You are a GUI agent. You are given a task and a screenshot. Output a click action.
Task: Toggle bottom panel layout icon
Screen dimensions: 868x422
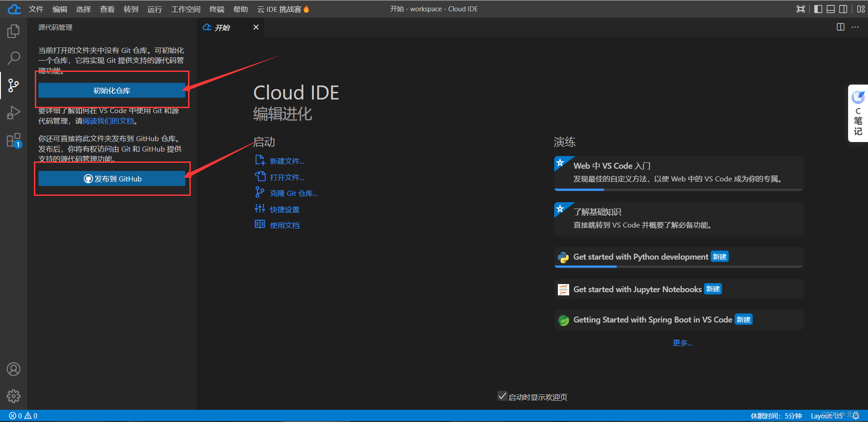[831, 9]
